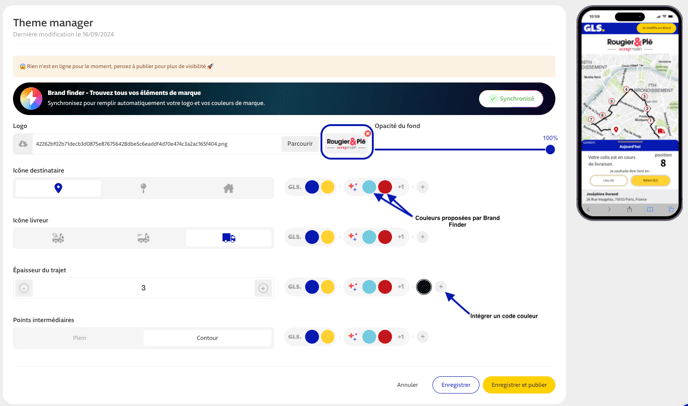Increase the route thickness value
Viewport: 688px width, 406px height.
click(x=263, y=288)
